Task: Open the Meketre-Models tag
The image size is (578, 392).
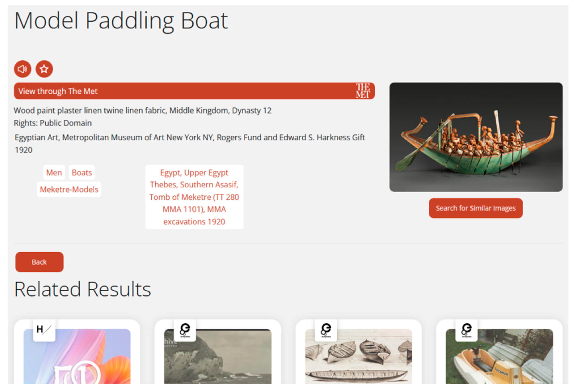Action: [x=69, y=189]
